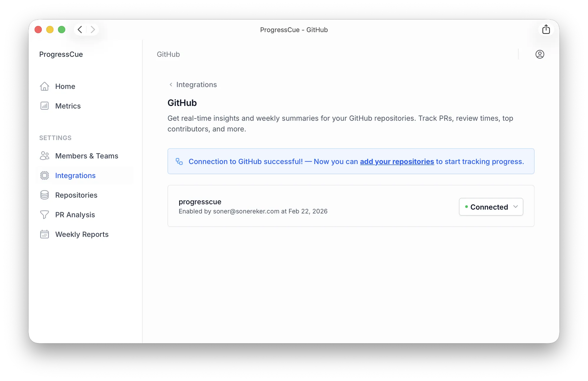
Task: Click the PR Analysis funnel icon
Action: [44, 215]
